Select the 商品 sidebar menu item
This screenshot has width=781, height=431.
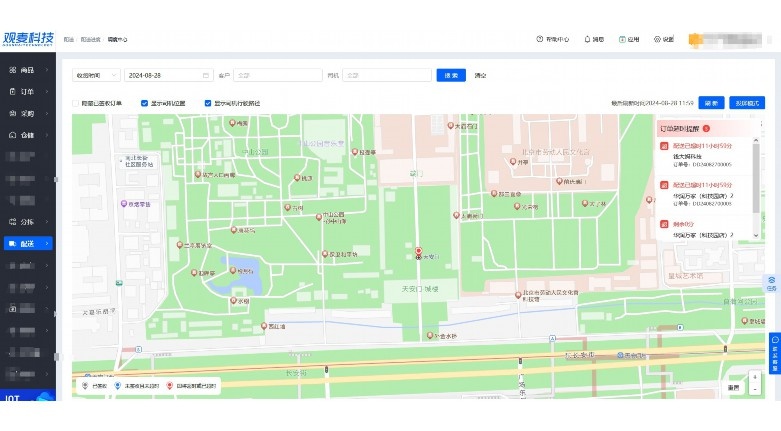tap(28, 70)
